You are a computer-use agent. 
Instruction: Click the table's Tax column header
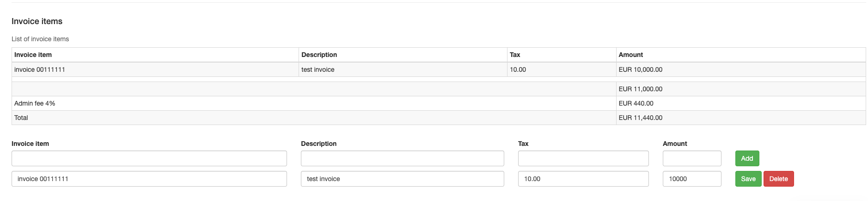515,55
